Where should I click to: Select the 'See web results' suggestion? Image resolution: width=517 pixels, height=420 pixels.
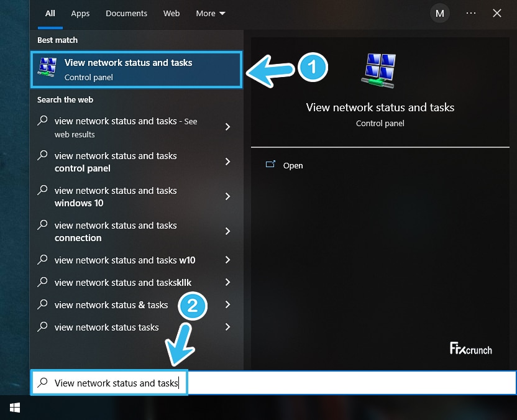[137, 127]
